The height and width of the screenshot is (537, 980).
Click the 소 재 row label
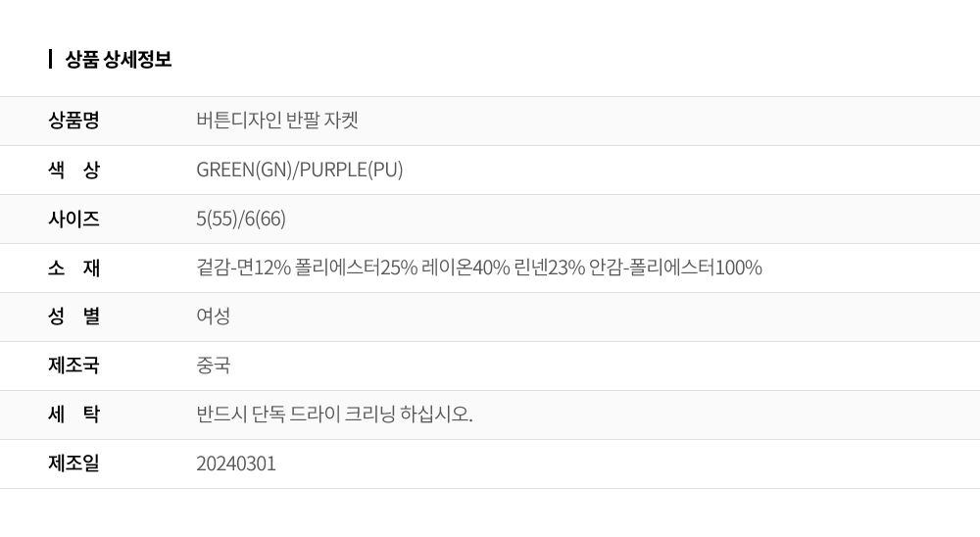(73, 268)
